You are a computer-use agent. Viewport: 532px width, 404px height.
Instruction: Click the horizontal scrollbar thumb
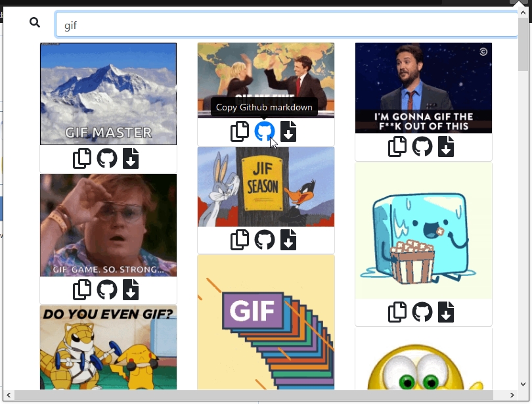tap(254, 395)
